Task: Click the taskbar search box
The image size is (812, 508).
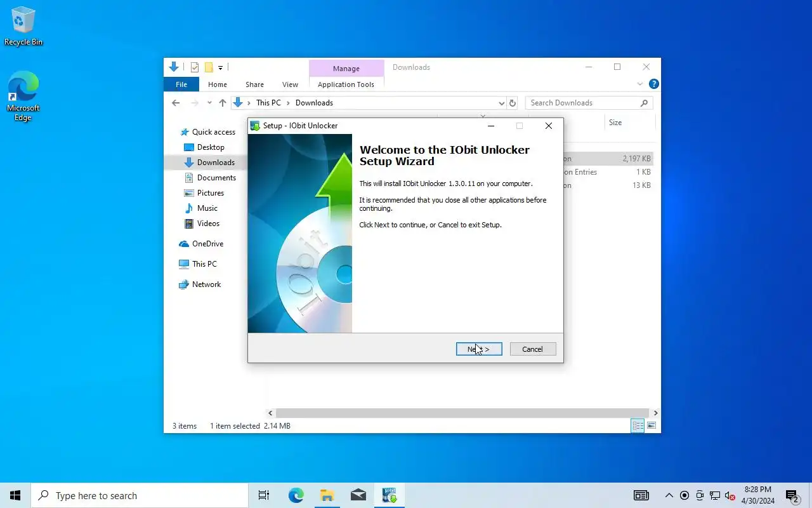Action: (x=140, y=495)
